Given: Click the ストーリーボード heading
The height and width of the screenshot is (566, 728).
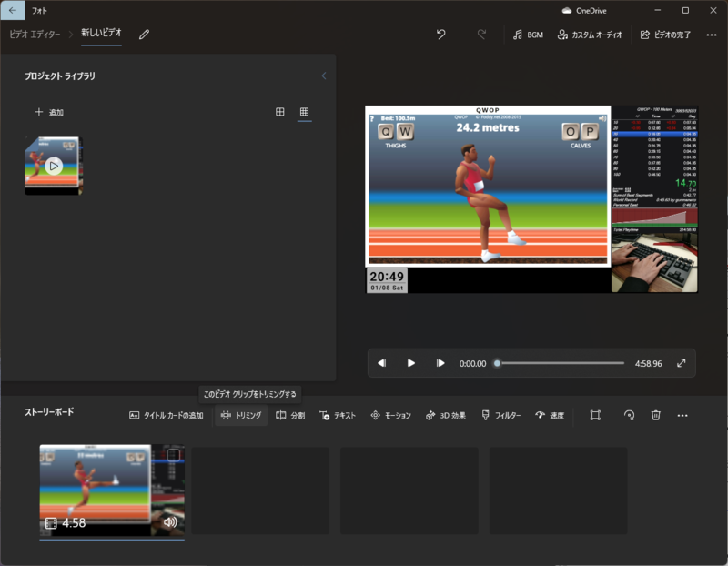Looking at the screenshot, I should [49, 412].
